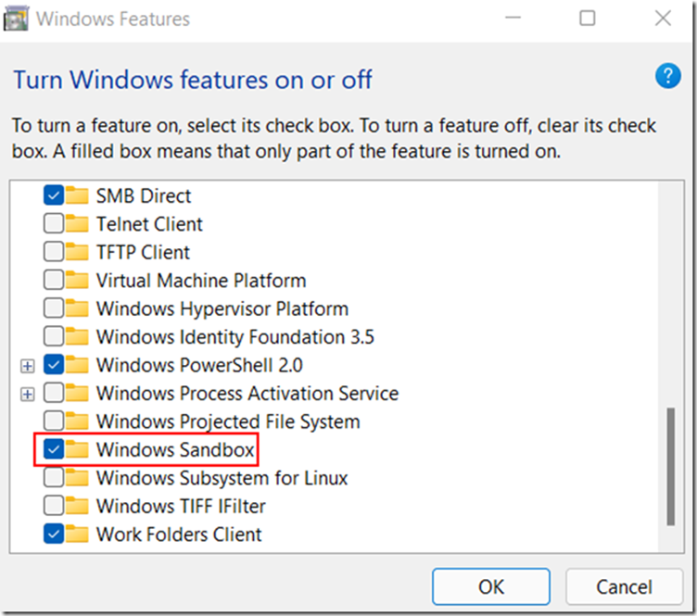The image size is (697, 616).
Task: Click the folder icon beside Windows Sandbox
Action: [x=78, y=450]
